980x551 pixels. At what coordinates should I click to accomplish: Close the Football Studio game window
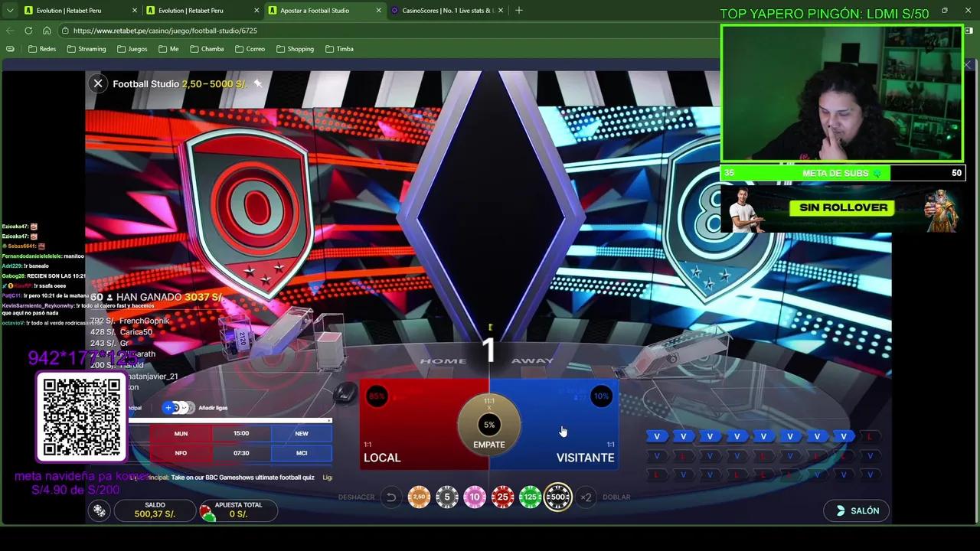click(98, 83)
